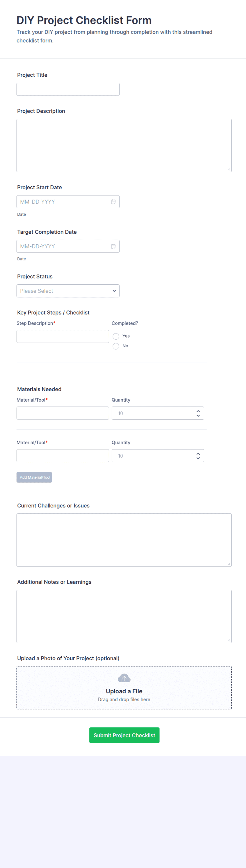Click the Add Material/Tool button

click(34, 477)
